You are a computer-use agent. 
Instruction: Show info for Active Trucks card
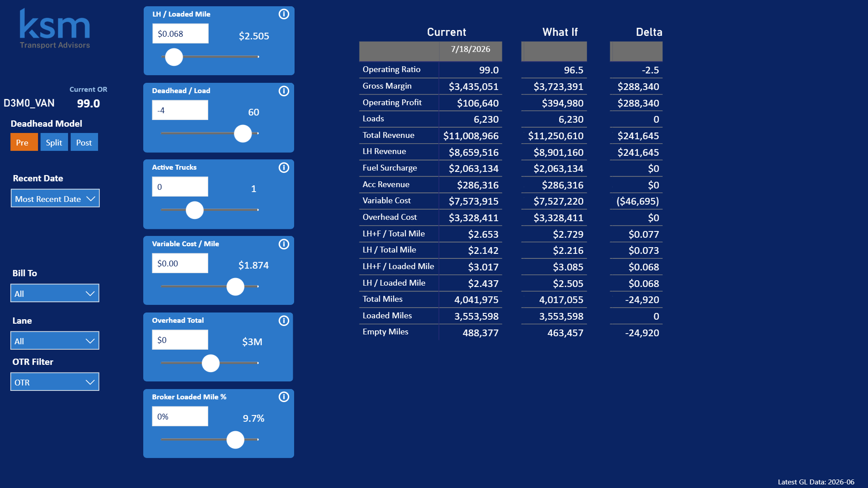point(284,167)
